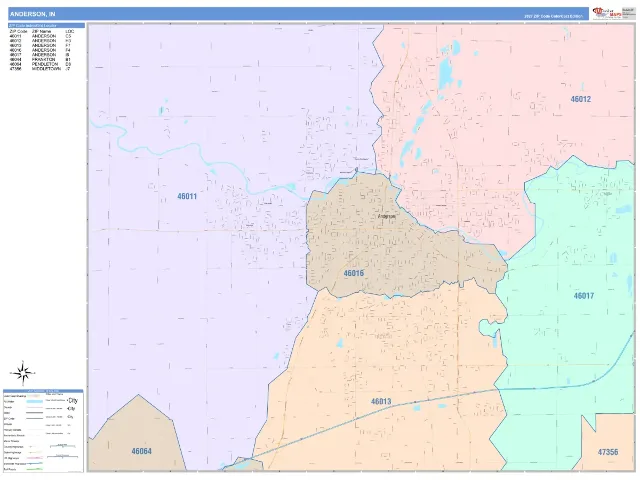This screenshot has height=480, width=640.
Task: Click the ZIP Name column header
Action: click(42, 31)
